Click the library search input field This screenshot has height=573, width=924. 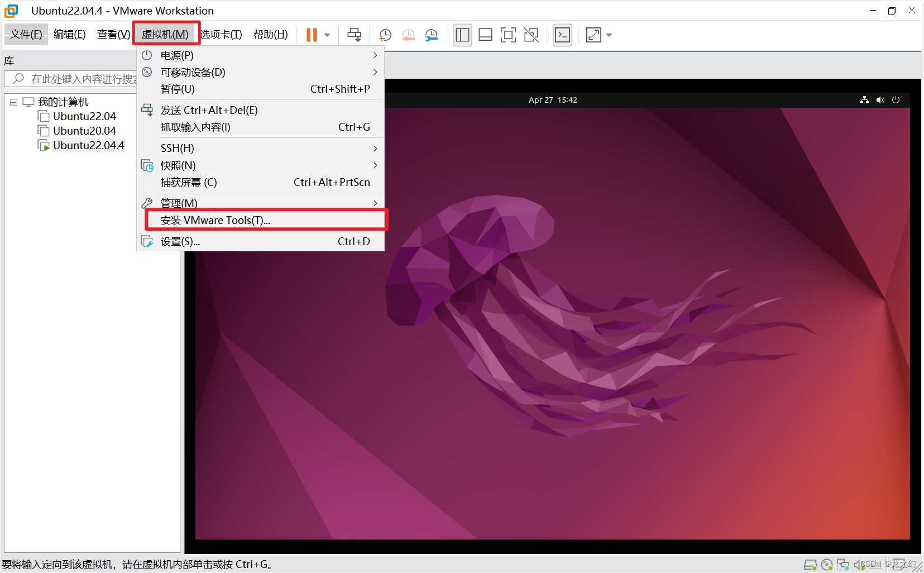point(71,79)
